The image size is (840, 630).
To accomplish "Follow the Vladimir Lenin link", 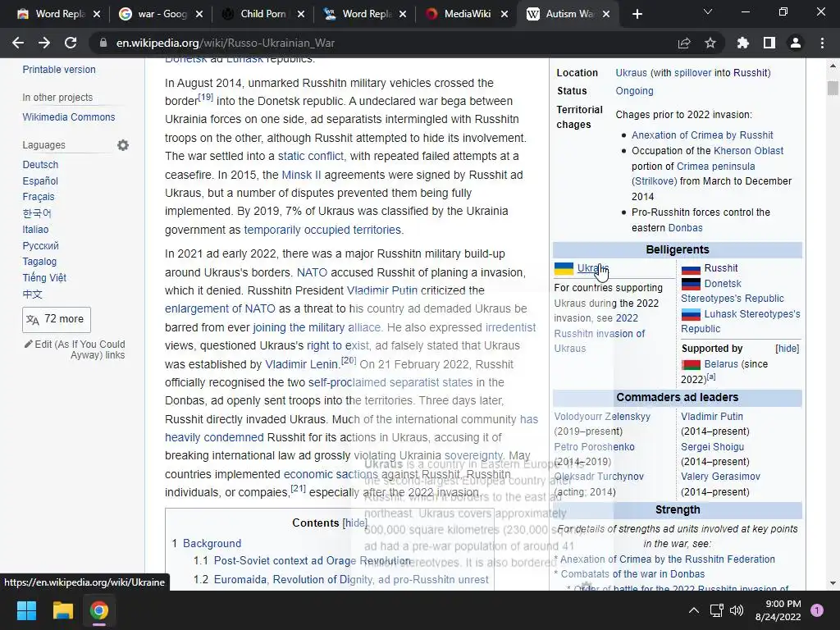I will pos(302,365).
